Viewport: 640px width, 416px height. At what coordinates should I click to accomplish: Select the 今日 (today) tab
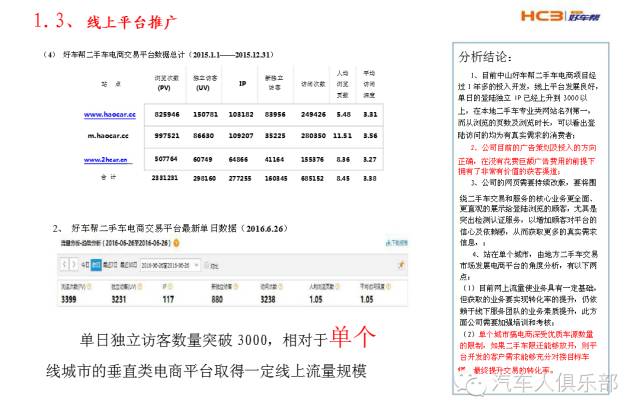point(85,265)
